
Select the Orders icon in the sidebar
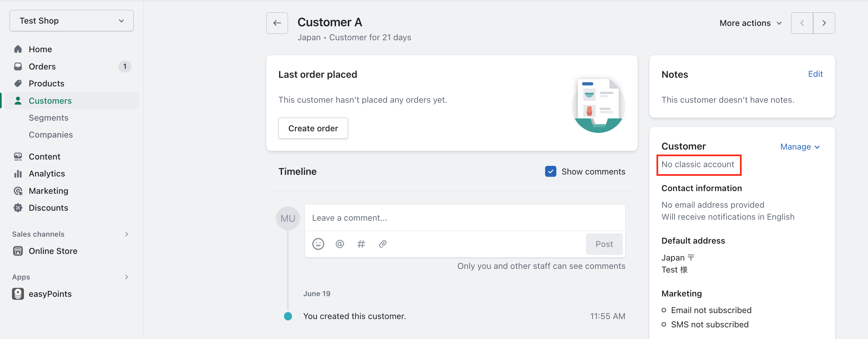pyautogui.click(x=18, y=66)
